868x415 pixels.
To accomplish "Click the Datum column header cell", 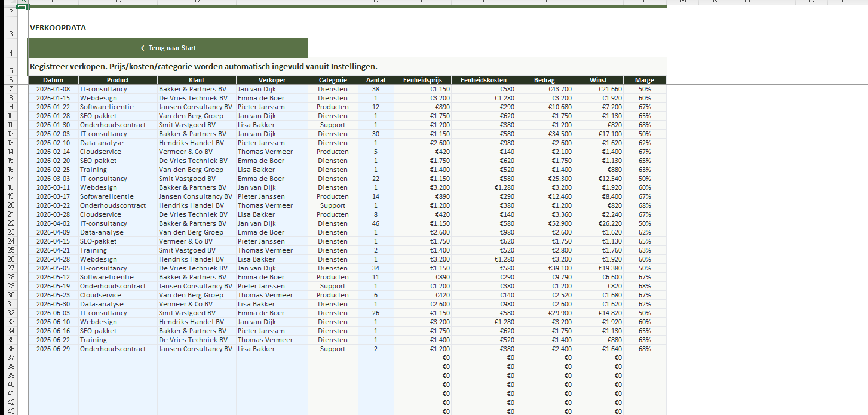I will pos(54,80).
